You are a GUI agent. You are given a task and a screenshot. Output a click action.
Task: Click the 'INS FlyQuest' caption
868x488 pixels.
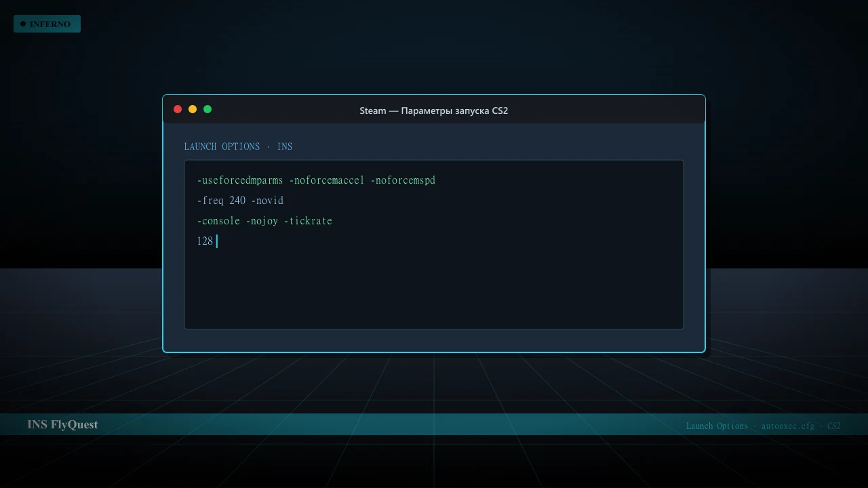(x=62, y=424)
